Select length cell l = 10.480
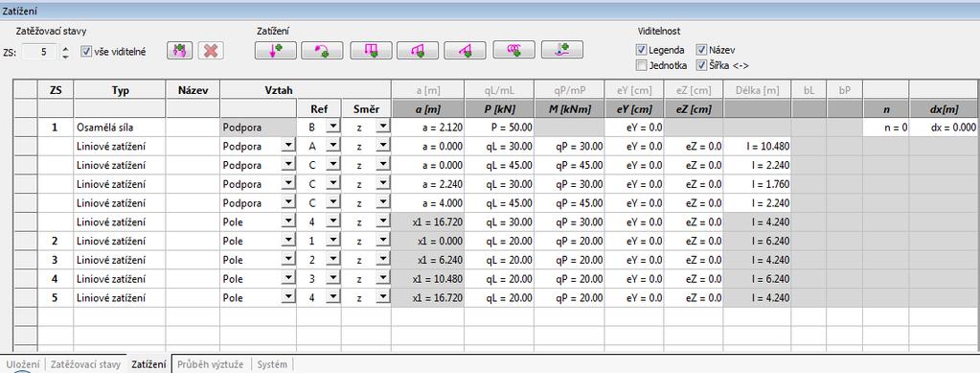Viewport: 980px width, 373px height. coord(758,146)
